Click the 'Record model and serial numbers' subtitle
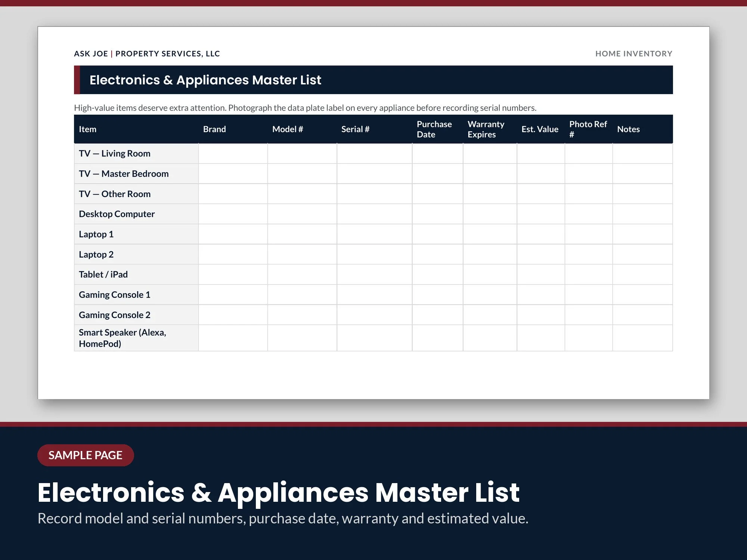747x560 pixels. [x=283, y=519]
